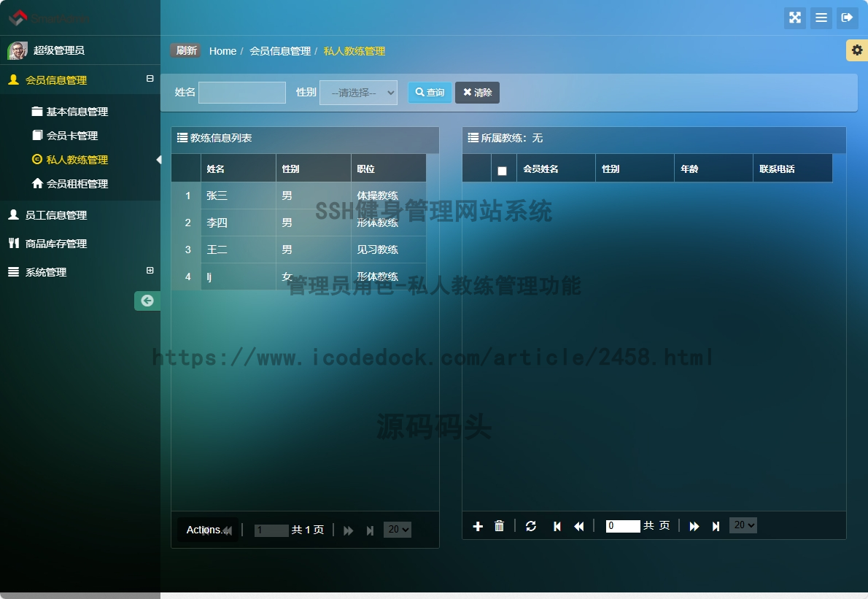Viewport: 868px width, 599px height.
Task: Open page-size dropdown in member pager
Action: (743, 525)
